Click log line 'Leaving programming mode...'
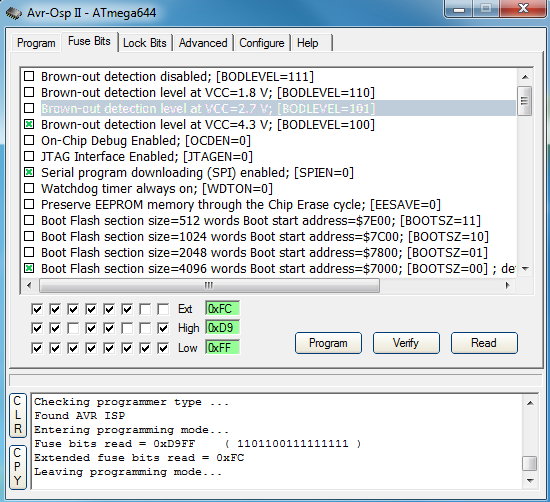The image size is (550, 502). (x=128, y=472)
